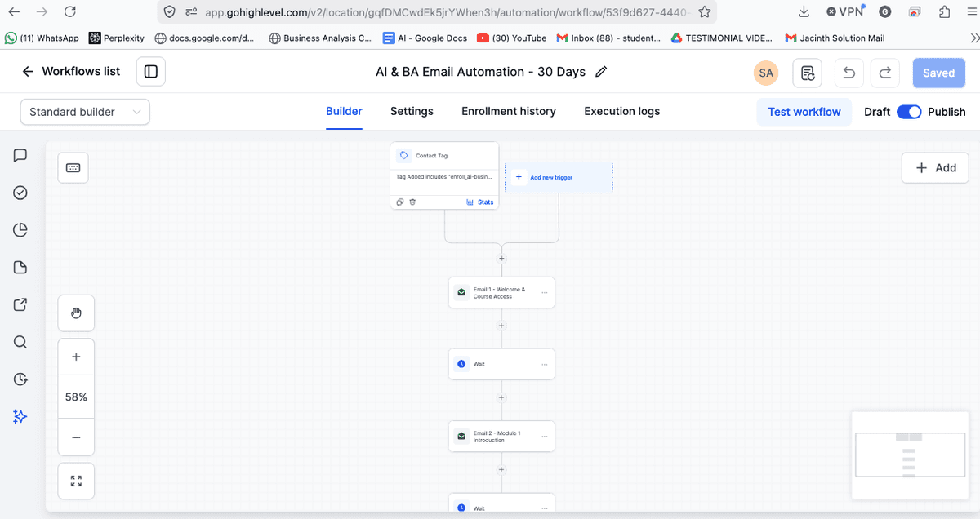Click the Test workflow button
980x519 pixels.
point(804,112)
